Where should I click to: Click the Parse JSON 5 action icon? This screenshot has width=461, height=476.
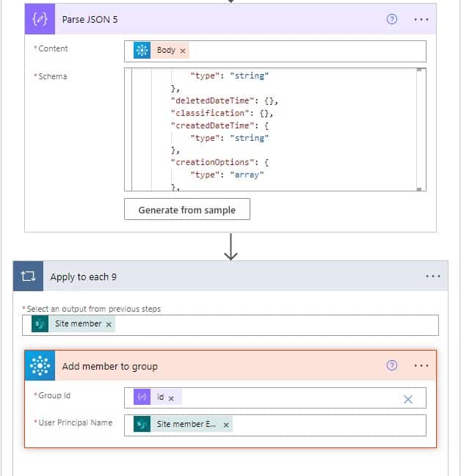point(40,19)
